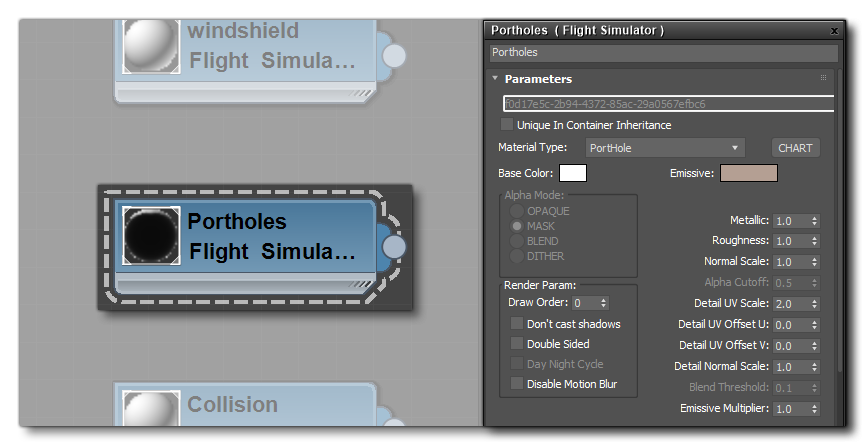The width and height of the screenshot is (866, 446).
Task: Open the Emissive color swatch
Action: tap(749, 173)
